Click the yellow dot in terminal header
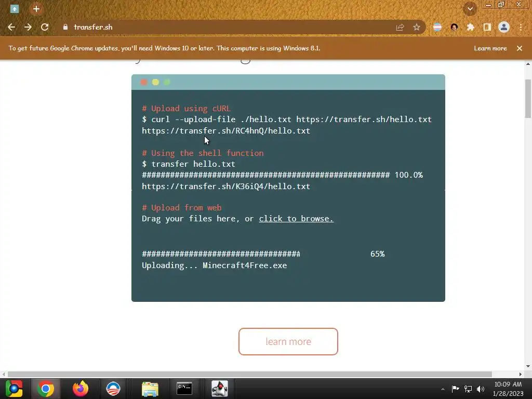Image resolution: width=532 pixels, height=399 pixels. tap(155, 82)
